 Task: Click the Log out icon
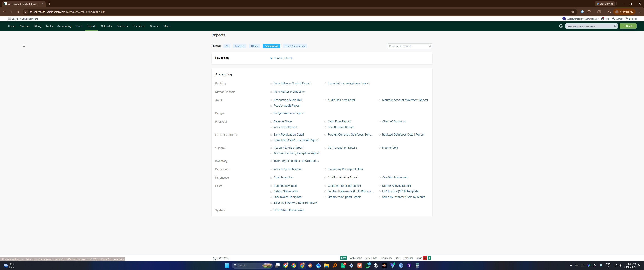click(627, 19)
